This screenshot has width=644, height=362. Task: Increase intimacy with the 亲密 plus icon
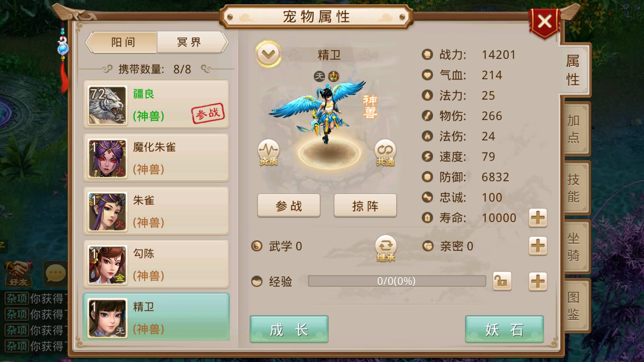tap(538, 246)
